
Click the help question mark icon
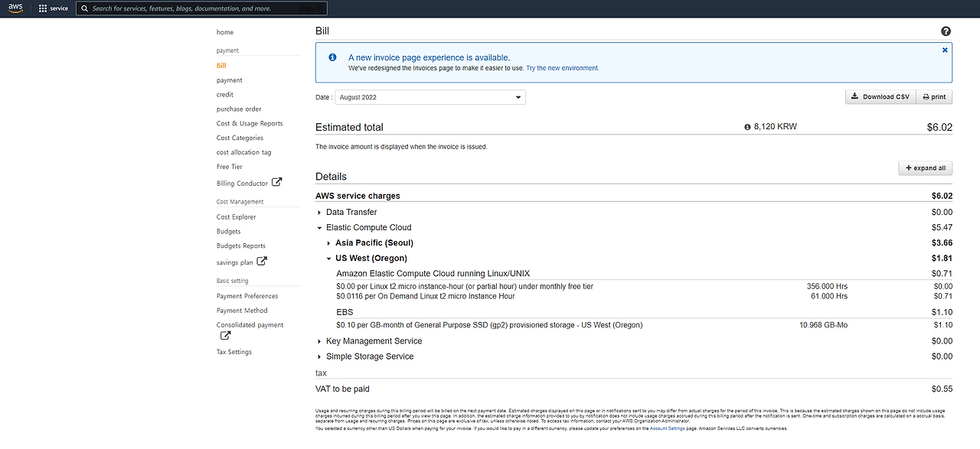[946, 31]
